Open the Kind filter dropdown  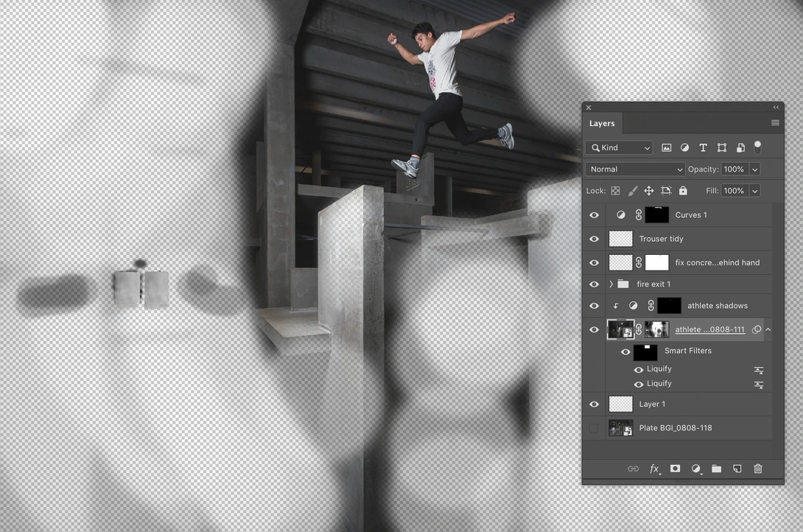(619, 147)
